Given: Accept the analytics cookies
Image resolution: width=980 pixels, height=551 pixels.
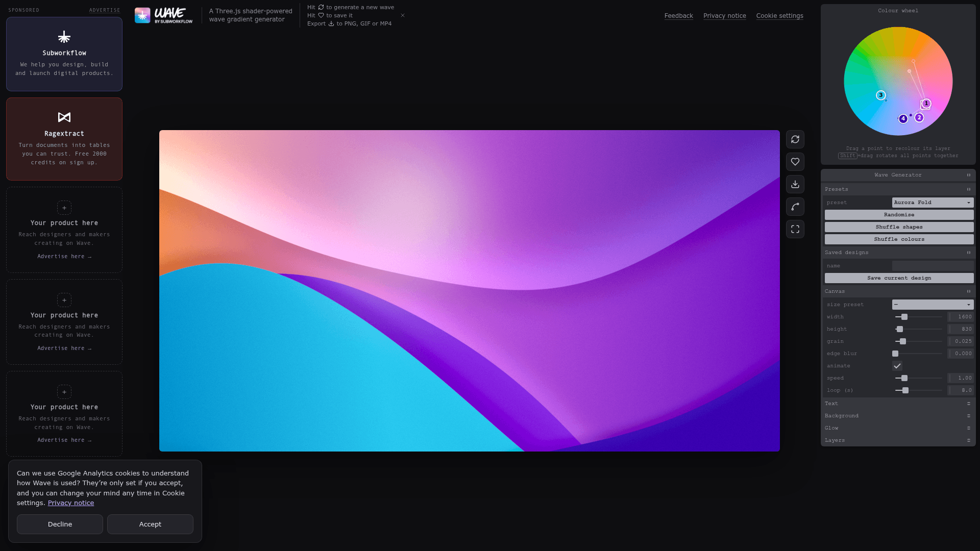Looking at the screenshot, I should 150,524.
